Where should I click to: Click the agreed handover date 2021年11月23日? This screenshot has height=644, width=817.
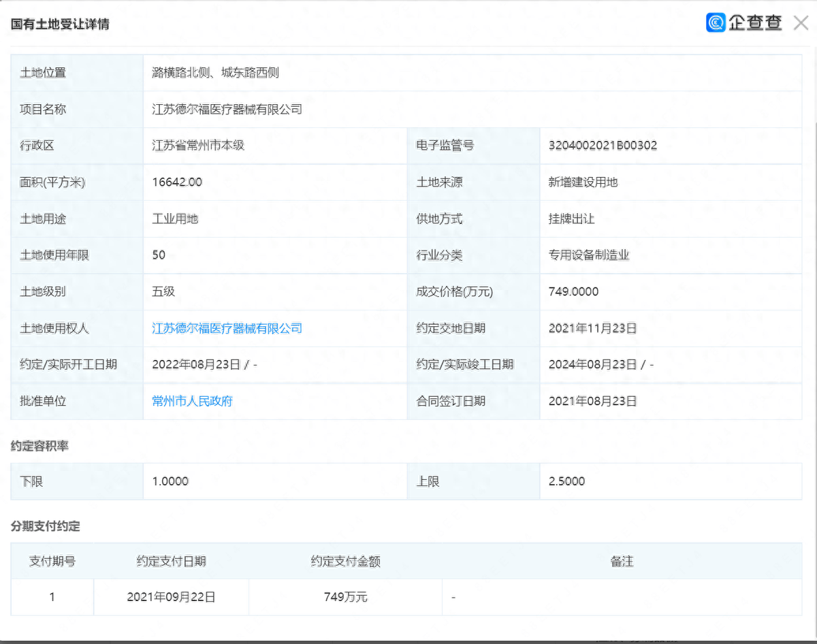coord(592,328)
